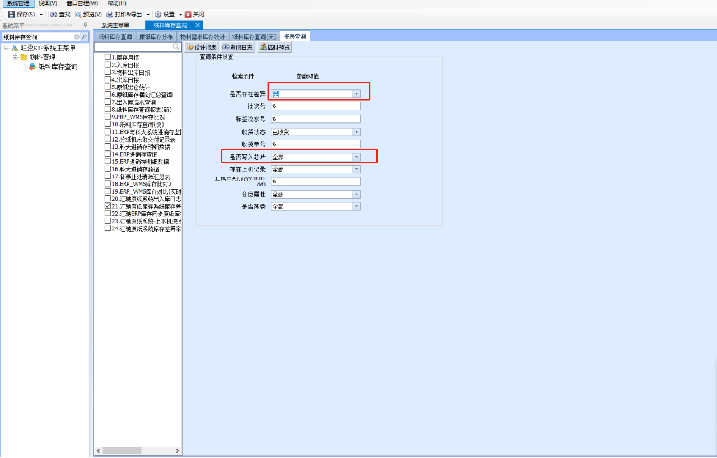
Task: Click the settings gear toolbar icon
Action: click(158, 15)
